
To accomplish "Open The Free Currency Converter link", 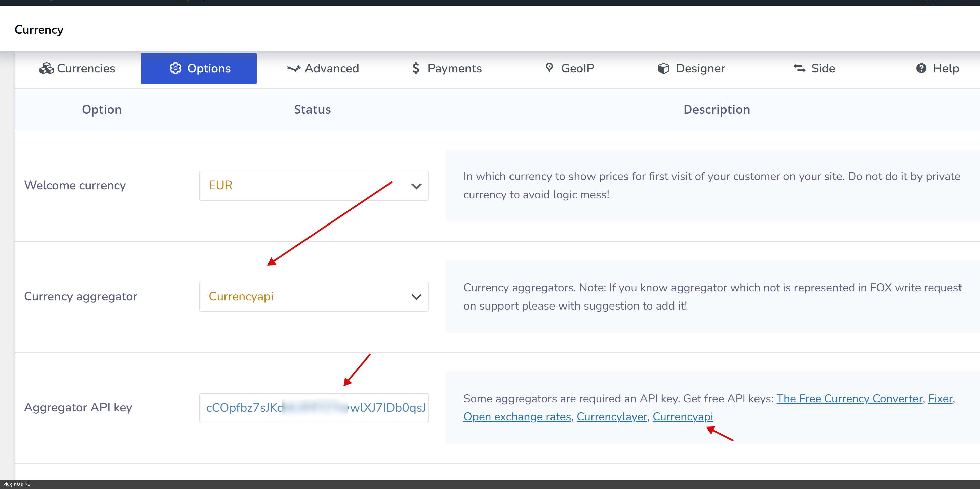I will [x=849, y=399].
